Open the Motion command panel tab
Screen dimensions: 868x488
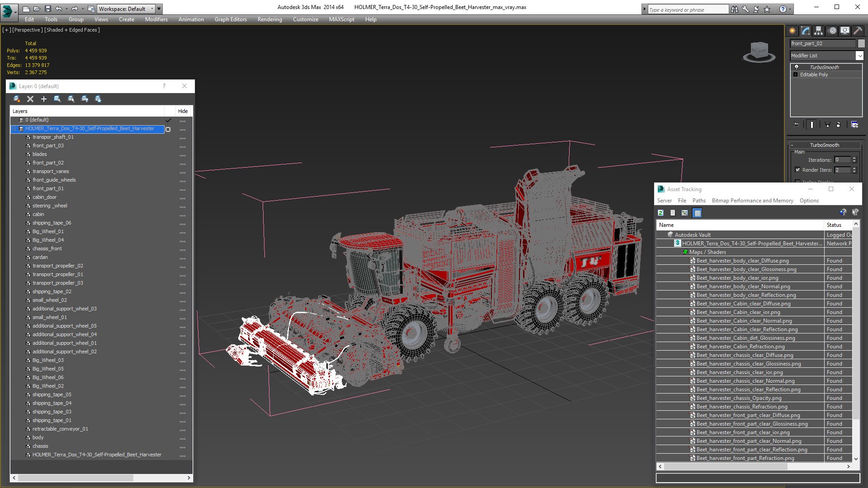832,31
